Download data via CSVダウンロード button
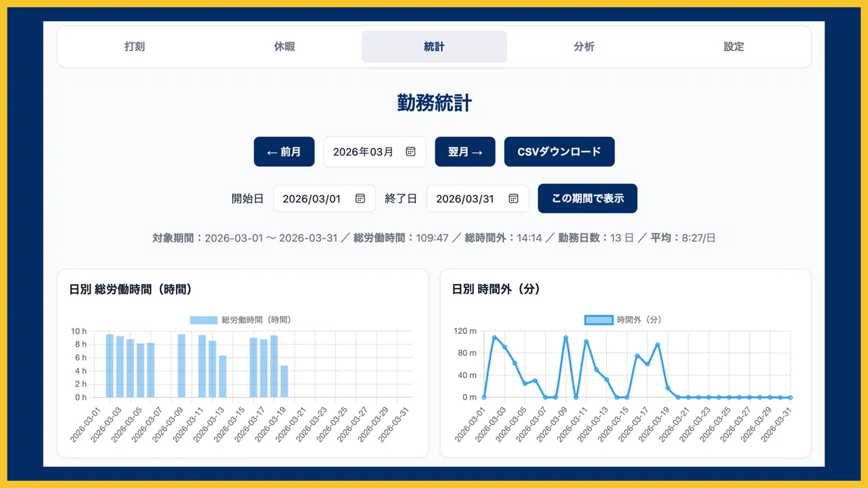The width and height of the screenshot is (868, 488). [559, 152]
